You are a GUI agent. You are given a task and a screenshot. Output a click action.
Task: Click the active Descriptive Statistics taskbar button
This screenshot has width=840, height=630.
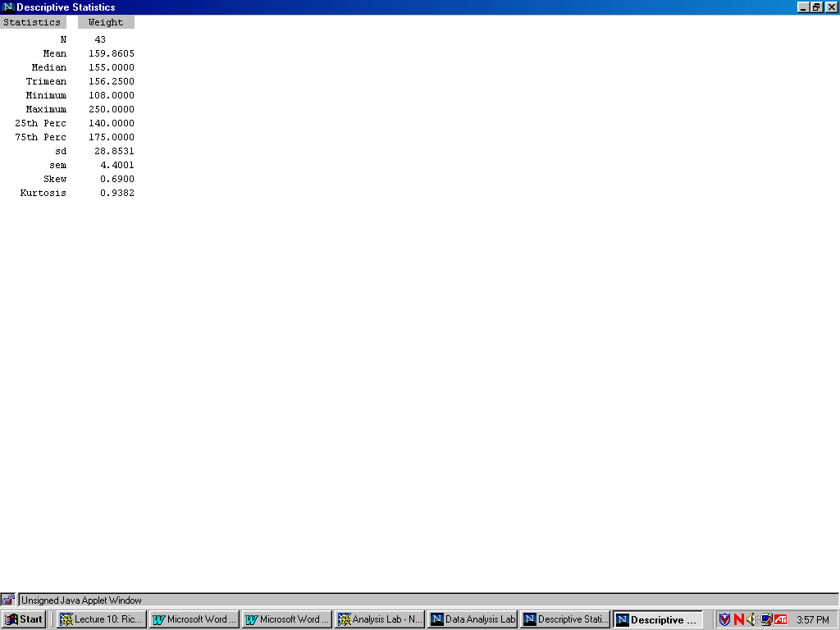pos(658,619)
